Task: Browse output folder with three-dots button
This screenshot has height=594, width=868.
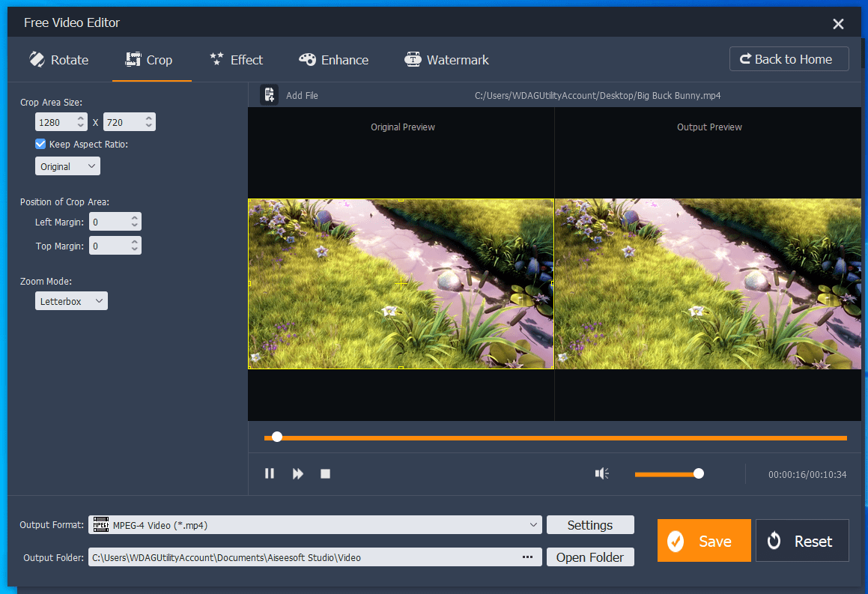Action: click(x=527, y=557)
